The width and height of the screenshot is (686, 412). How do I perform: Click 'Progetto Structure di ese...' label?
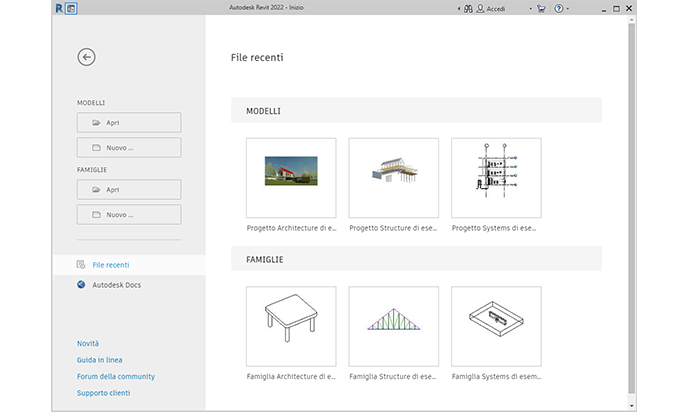click(x=393, y=228)
